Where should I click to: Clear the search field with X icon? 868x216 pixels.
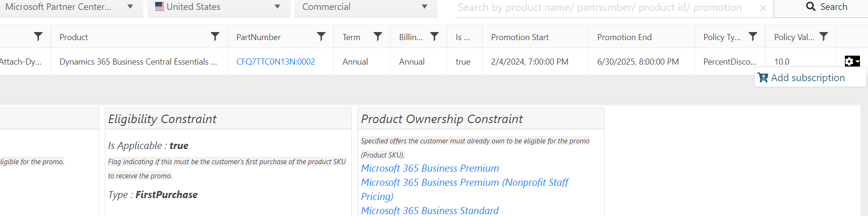(x=763, y=8)
